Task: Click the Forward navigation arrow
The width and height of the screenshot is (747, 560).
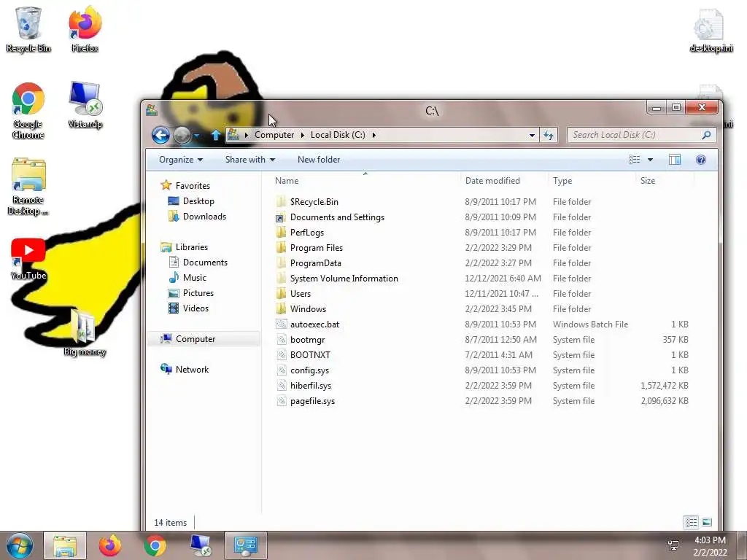Action: pos(182,135)
